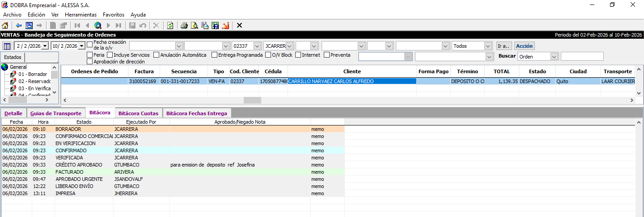Click the black X icon in the toolbar
The width and height of the screenshot is (644, 217).
tap(239, 25)
